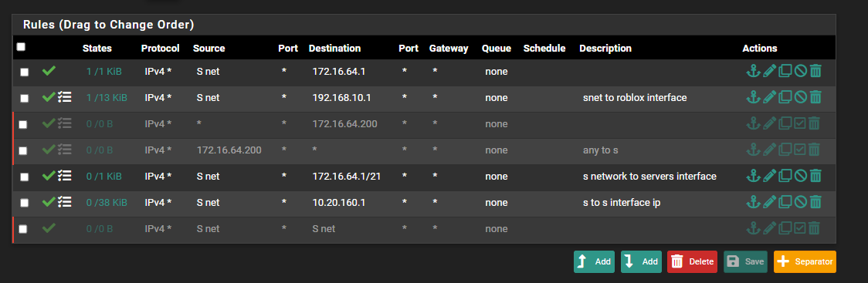
Task: Click the disable icon on the 172.16.64.1 rule
Action: click(x=800, y=71)
